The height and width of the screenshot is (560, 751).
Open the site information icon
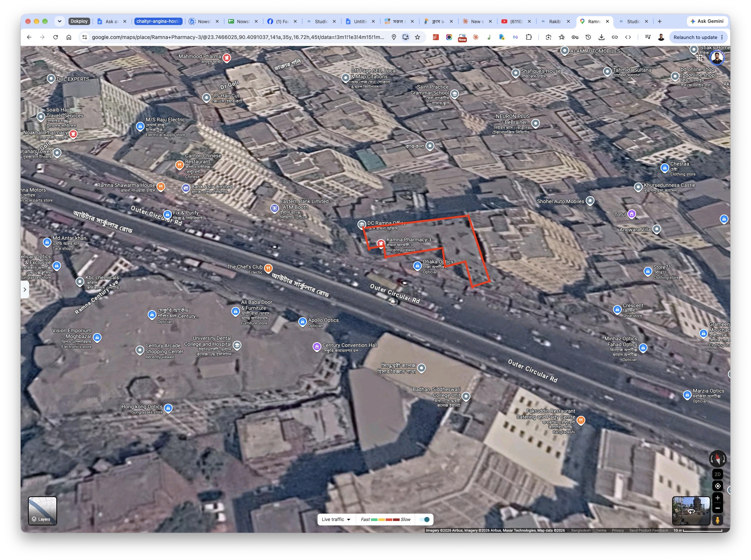(85, 37)
